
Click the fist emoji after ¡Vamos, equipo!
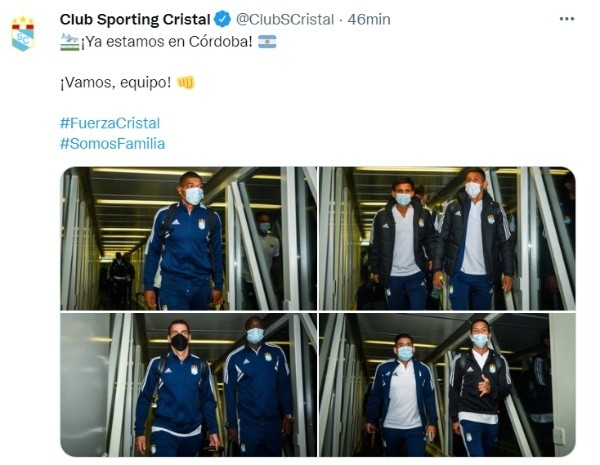pos(186,82)
